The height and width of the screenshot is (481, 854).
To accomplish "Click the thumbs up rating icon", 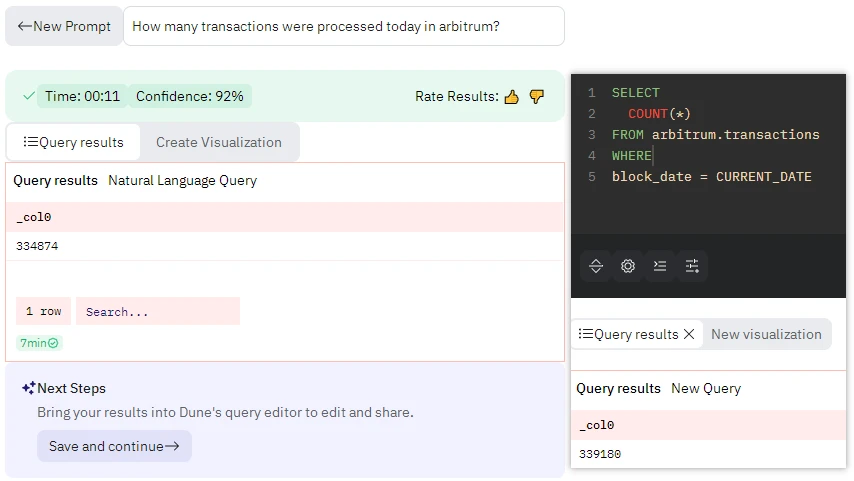I will click(x=512, y=97).
